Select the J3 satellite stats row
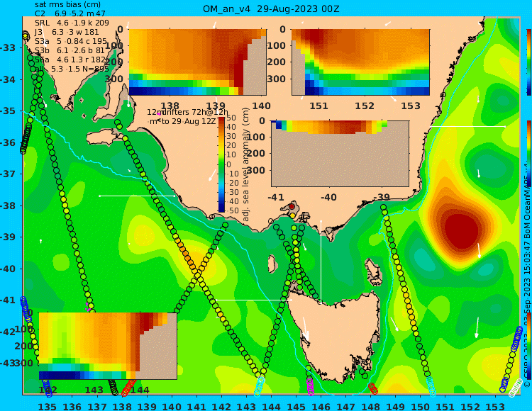The height and width of the screenshot is (411, 532). point(67,32)
